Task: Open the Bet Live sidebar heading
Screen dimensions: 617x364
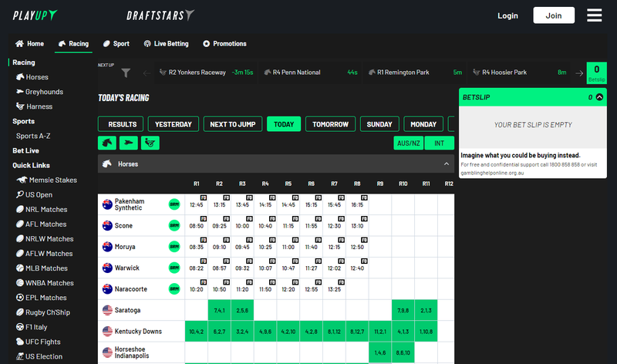Action: click(x=25, y=150)
